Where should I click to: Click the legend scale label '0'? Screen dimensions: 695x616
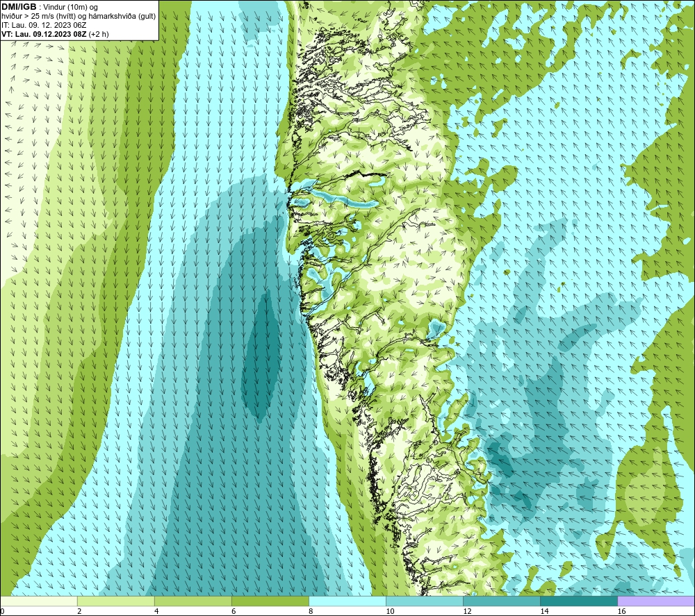3,612
